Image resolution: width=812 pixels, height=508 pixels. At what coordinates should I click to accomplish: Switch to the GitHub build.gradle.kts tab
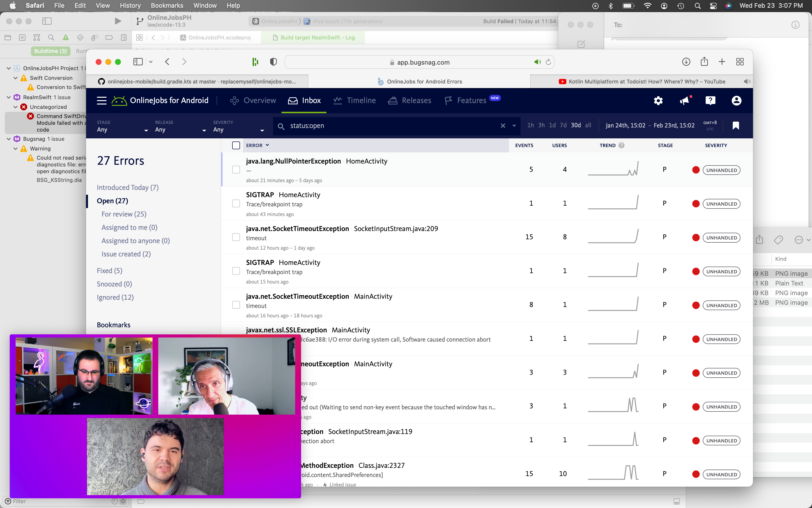point(197,81)
